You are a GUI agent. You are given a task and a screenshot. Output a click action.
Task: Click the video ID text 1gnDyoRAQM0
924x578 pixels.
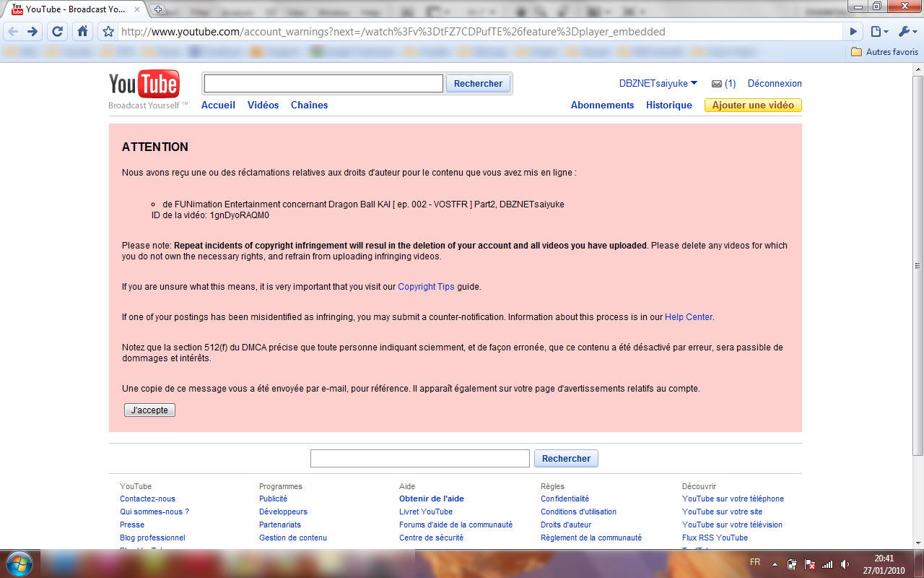coord(239,215)
